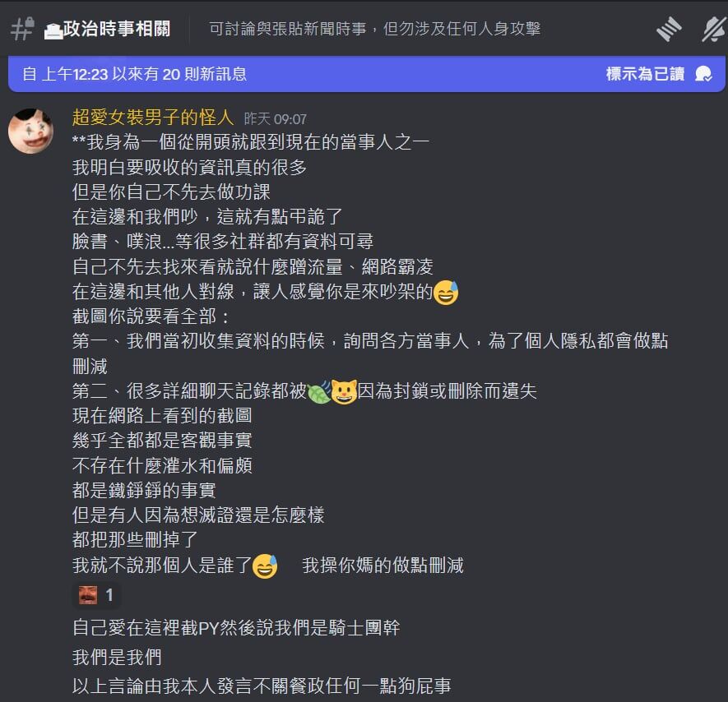Click the 昨天 09:07 message timestamp
Viewport: 728px width, 702px height.
coord(276,119)
